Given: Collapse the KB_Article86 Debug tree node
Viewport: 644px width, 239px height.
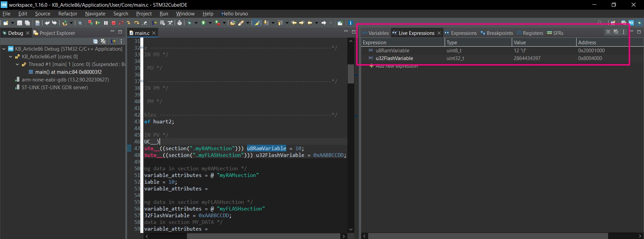Looking at the screenshot, I should [x=4, y=49].
